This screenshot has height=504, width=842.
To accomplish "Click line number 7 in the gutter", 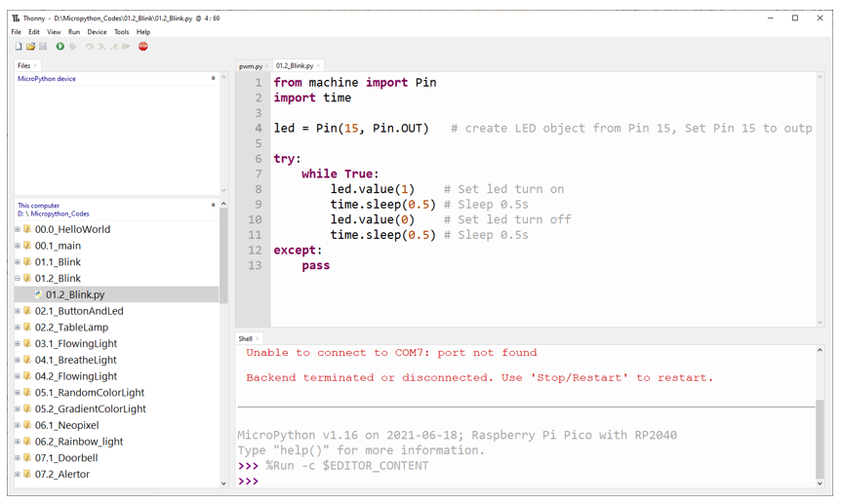I will pos(259,174).
